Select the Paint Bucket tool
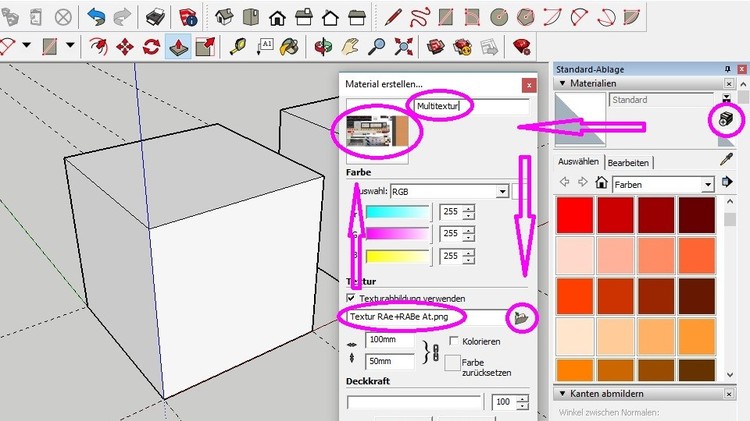The height and width of the screenshot is (421, 750). pyautogui.click(x=290, y=47)
